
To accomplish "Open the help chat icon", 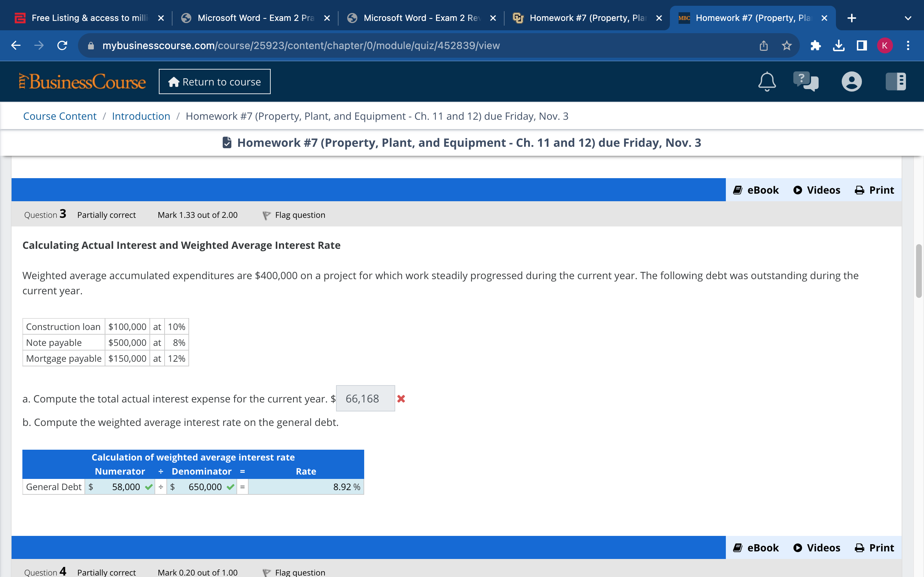I will 807,81.
